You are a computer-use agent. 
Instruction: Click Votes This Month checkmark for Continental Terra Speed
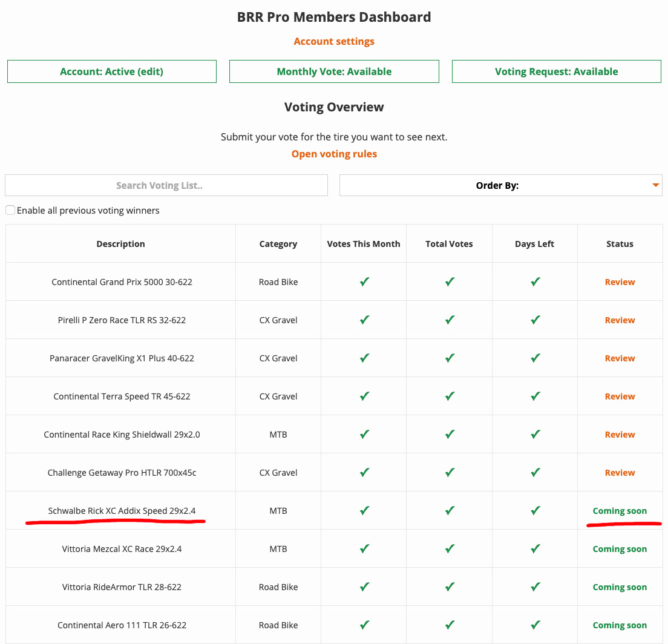(364, 396)
